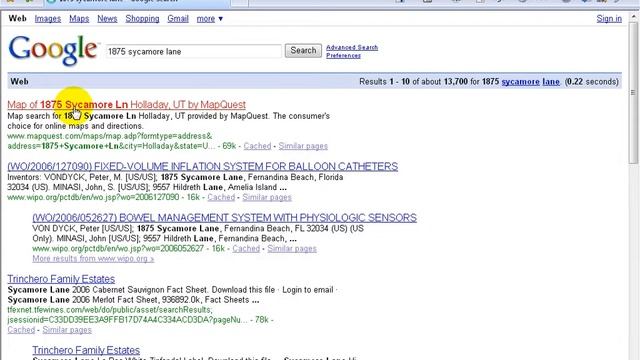
Task: Open Similar pages for wo=2006127090 result
Action: pyautogui.click(x=267, y=198)
